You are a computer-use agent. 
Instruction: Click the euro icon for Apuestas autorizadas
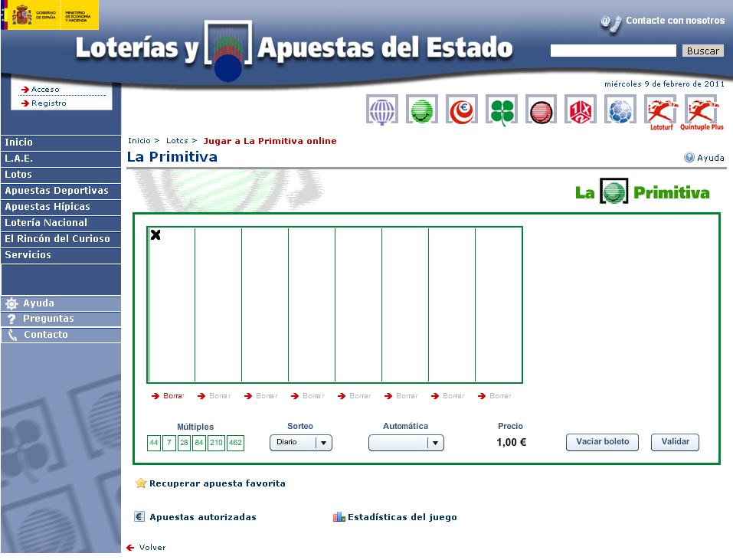139,516
